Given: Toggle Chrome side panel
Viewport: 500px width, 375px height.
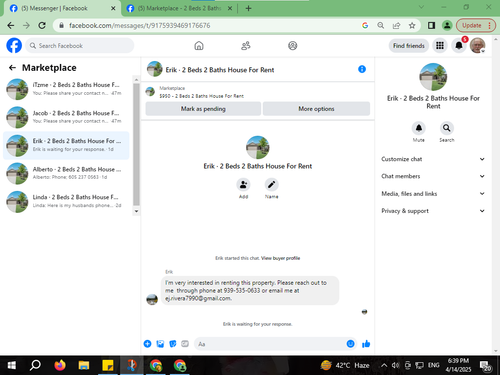Looking at the screenshot, I should tap(431, 25).
